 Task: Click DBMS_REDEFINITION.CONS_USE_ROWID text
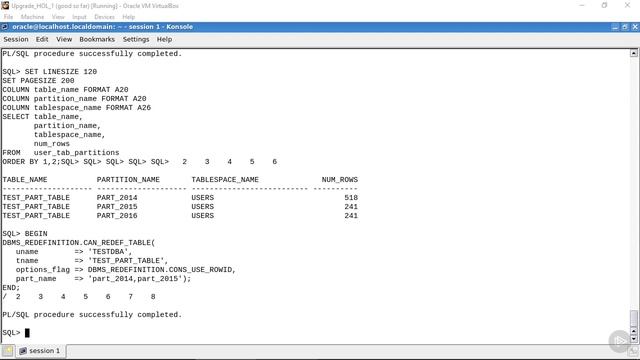160,269
